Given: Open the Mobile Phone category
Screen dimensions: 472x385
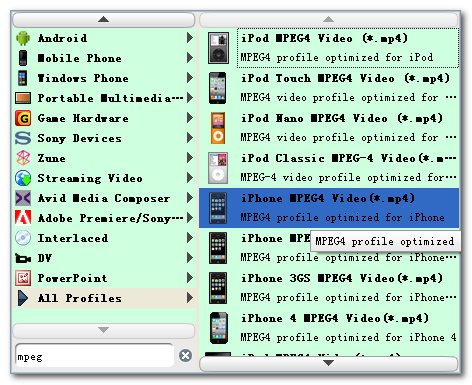Looking at the screenshot, I should (x=104, y=58).
